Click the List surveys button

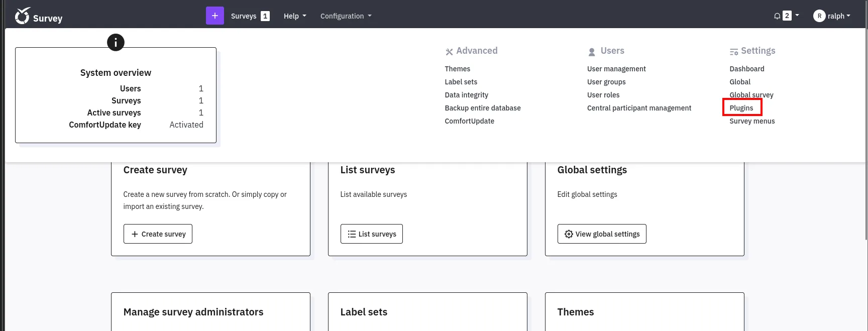372,234
